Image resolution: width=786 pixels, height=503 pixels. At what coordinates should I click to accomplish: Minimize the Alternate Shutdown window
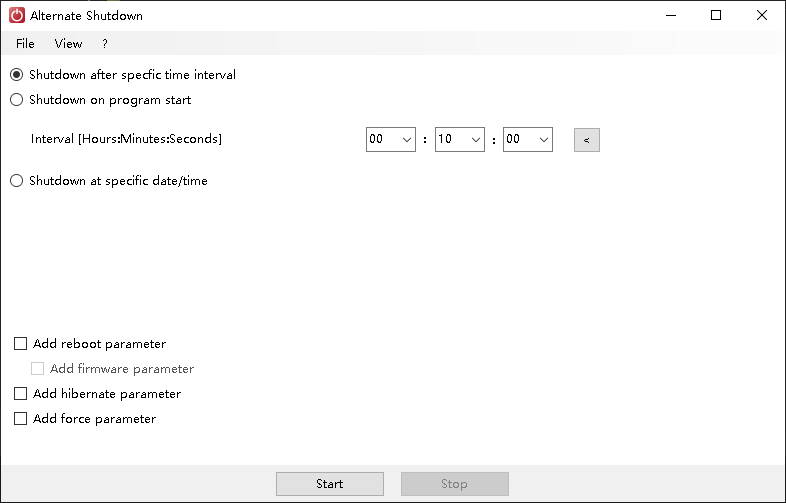coord(670,15)
